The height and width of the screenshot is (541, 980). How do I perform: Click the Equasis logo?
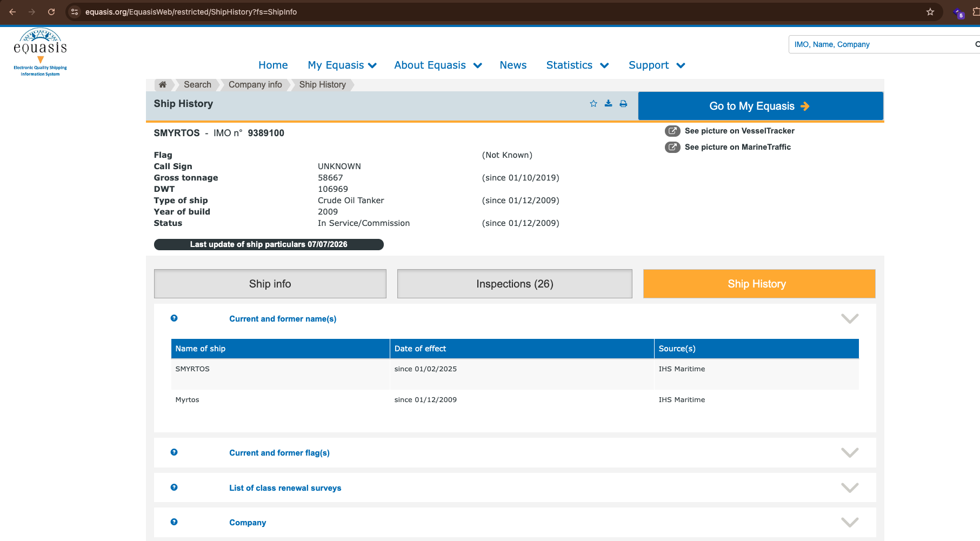pyautogui.click(x=41, y=52)
